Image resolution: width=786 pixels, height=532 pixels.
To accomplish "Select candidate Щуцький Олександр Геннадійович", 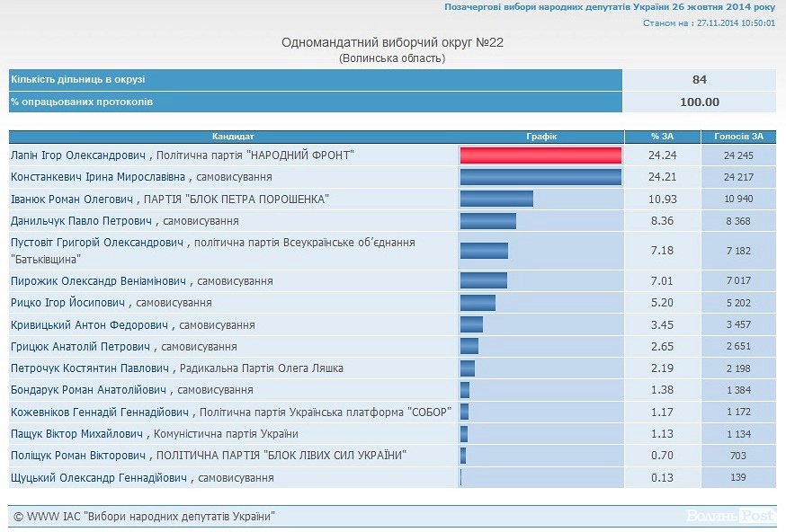I will tap(100, 477).
